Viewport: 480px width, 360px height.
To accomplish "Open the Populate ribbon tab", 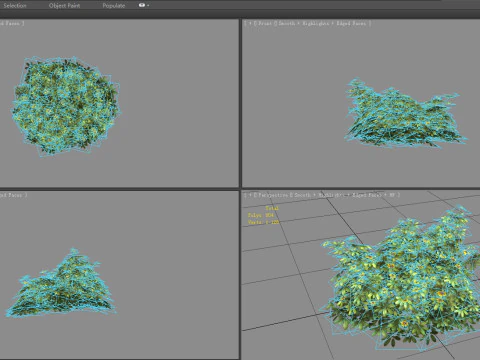I will [113, 5].
